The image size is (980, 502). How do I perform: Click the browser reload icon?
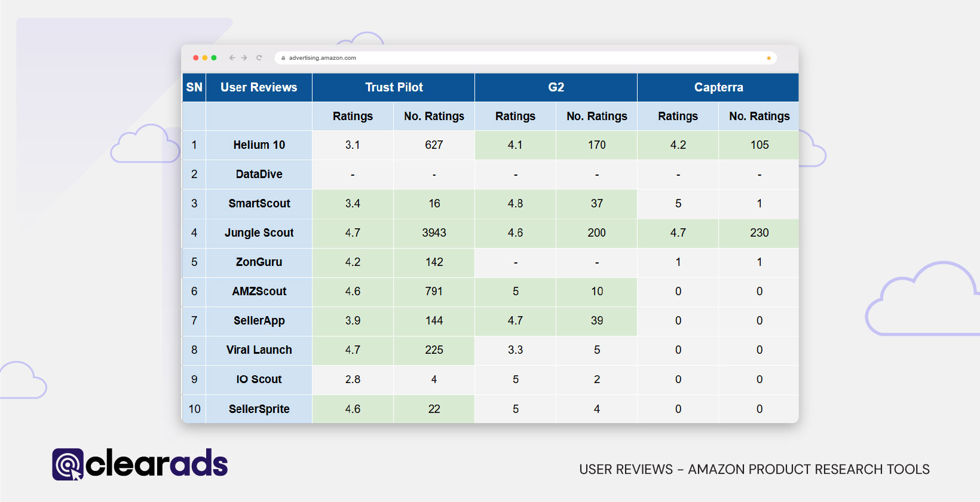[259, 58]
